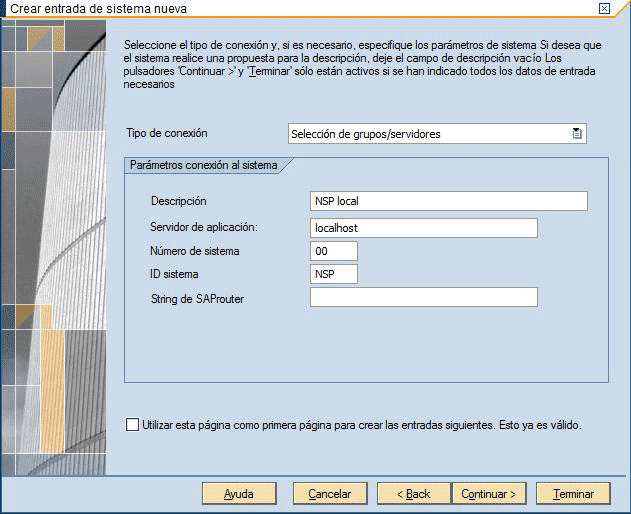Click the Crear entrada de sistema nueva title
This screenshot has height=514, width=631.
point(99,8)
